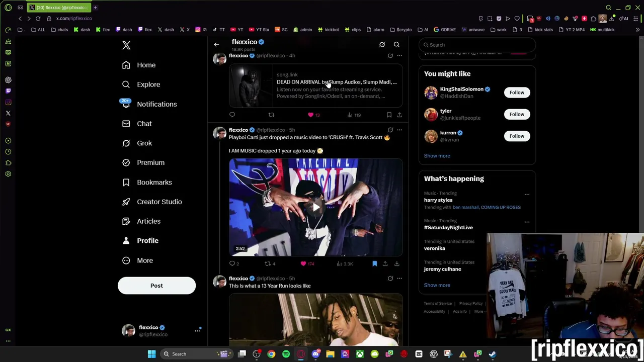This screenshot has width=644, height=362.
Task: Click the X Search input field
Action: (477, 45)
